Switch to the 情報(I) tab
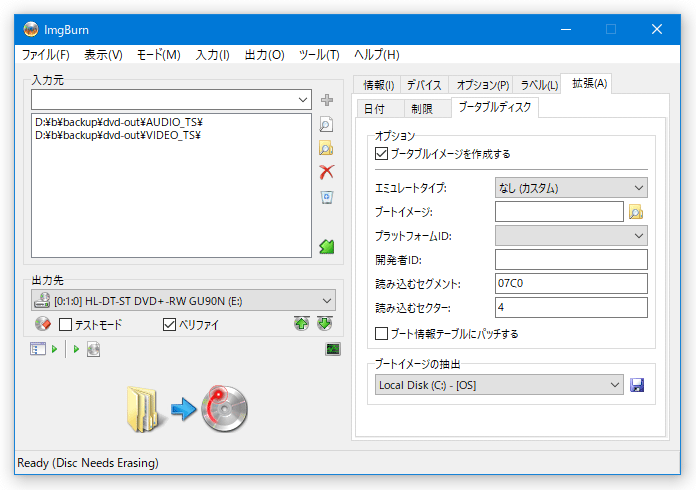Viewport: 696px width, 490px height. point(378,85)
